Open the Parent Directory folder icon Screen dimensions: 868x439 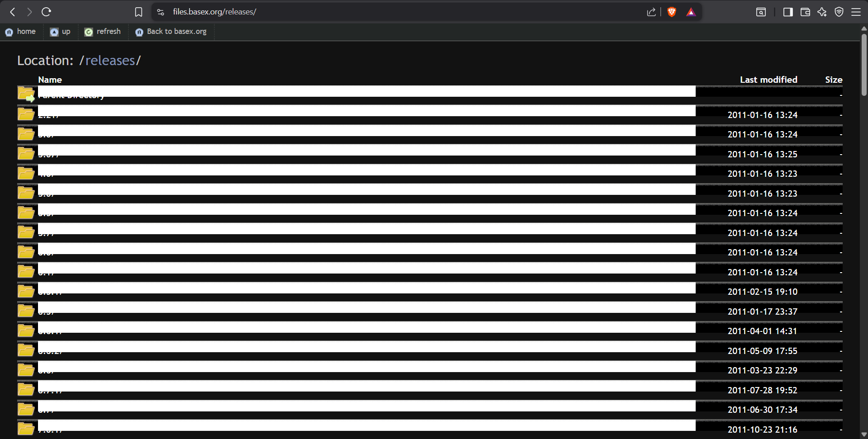point(26,94)
